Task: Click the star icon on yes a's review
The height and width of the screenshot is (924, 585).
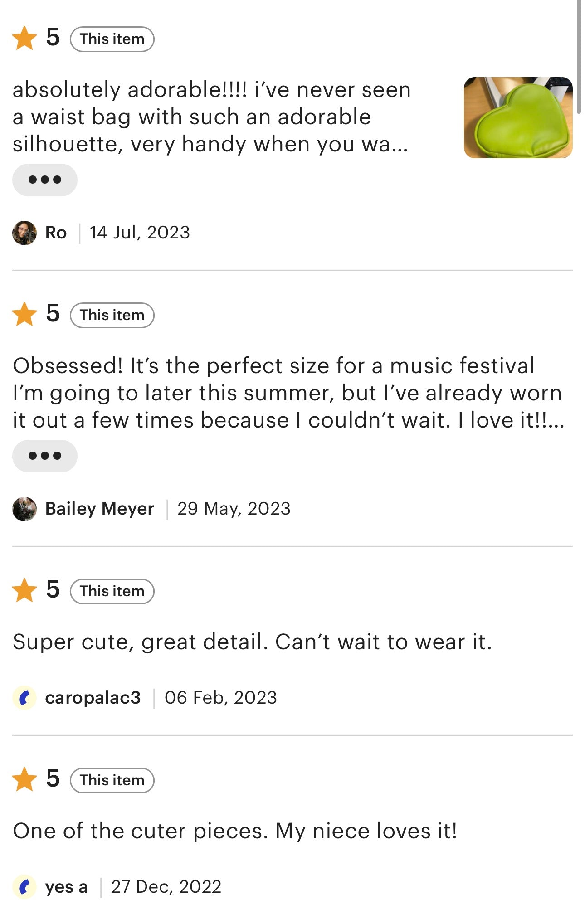Action: (24, 779)
